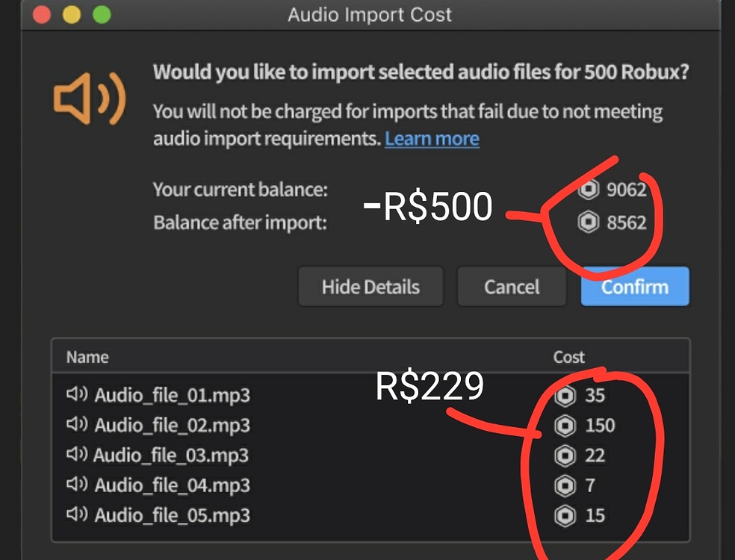Select the Cost column header
Viewport: 735px width, 560px height.
click(x=570, y=357)
